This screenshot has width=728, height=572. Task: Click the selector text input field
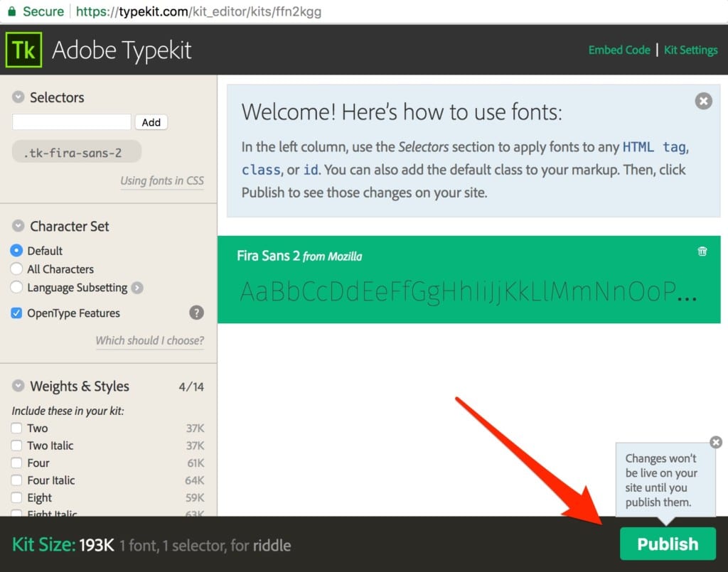point(72,122)
